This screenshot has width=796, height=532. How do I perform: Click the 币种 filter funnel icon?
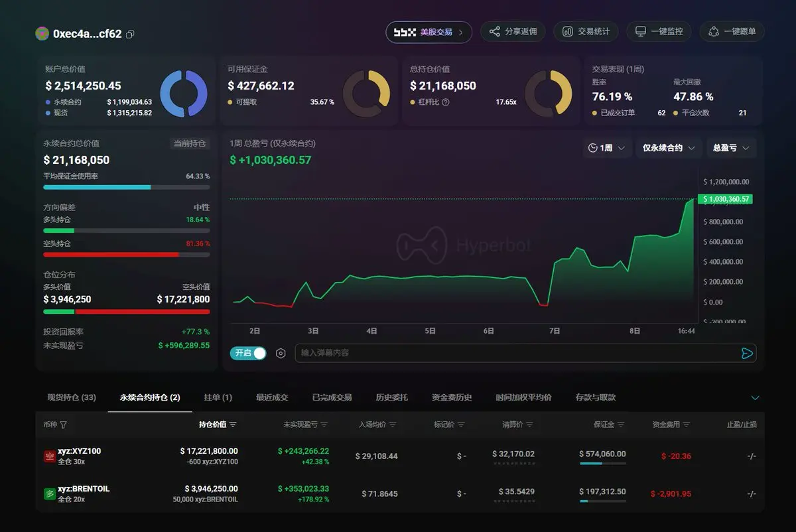(x=64, y=425)
